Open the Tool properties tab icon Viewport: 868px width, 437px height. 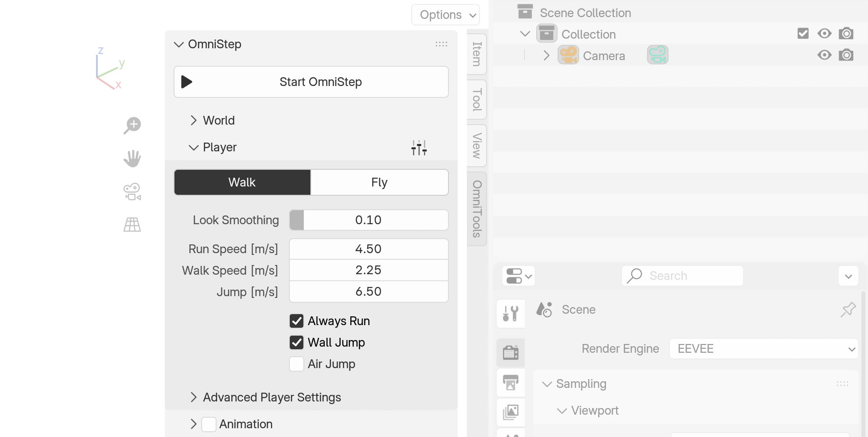[511, 314]
